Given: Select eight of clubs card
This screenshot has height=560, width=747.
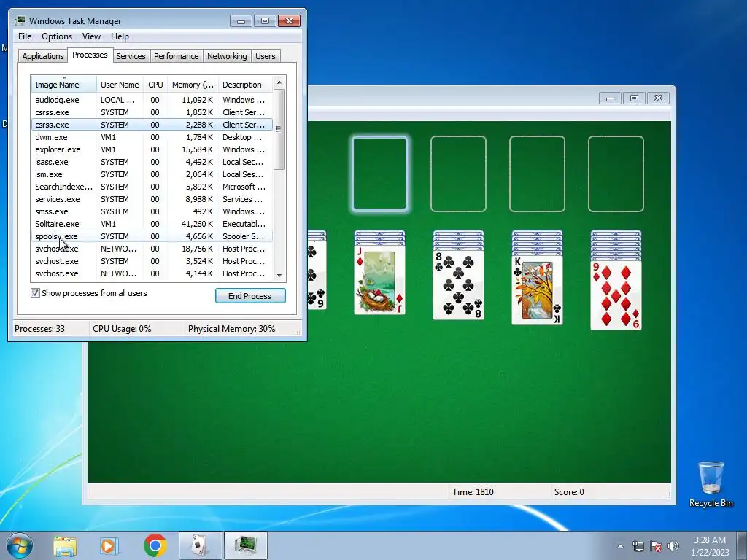Looking at the screenshot, I should [x=458, y=285].
